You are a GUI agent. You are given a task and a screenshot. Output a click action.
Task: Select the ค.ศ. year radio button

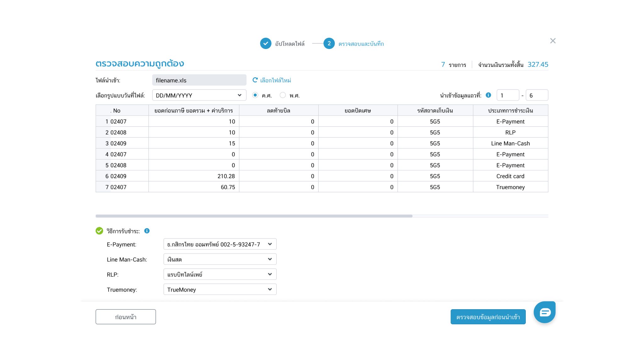coord(255,95)
